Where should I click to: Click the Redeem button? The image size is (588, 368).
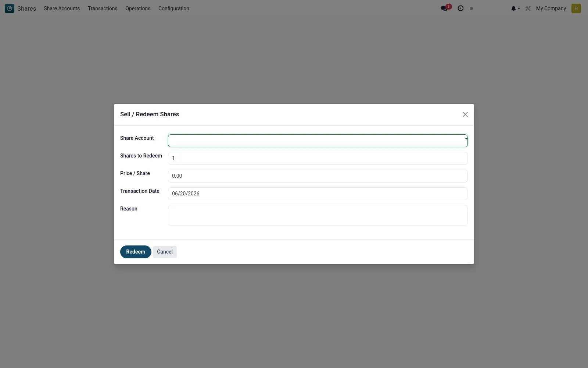click(136, 252)
